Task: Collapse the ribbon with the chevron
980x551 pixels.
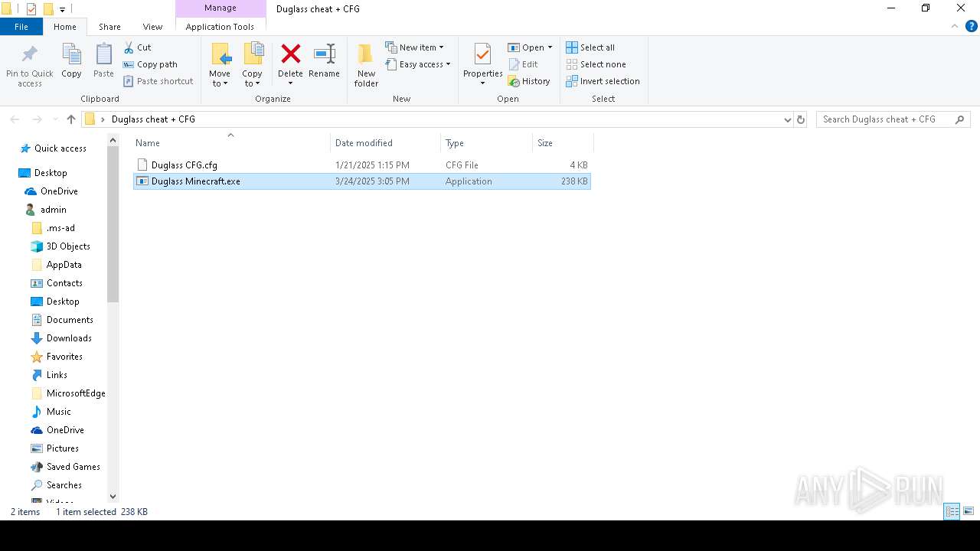Action: [955, 27]
